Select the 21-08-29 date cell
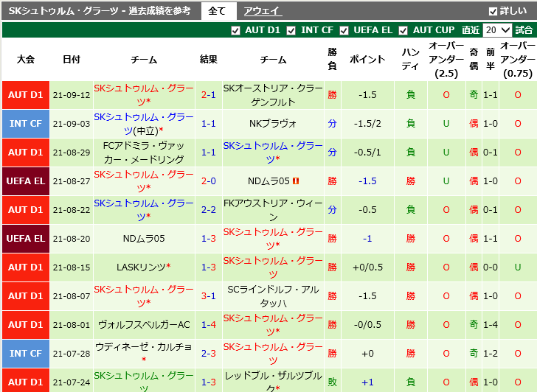537x392 pixels. click(x=72, y=153)
